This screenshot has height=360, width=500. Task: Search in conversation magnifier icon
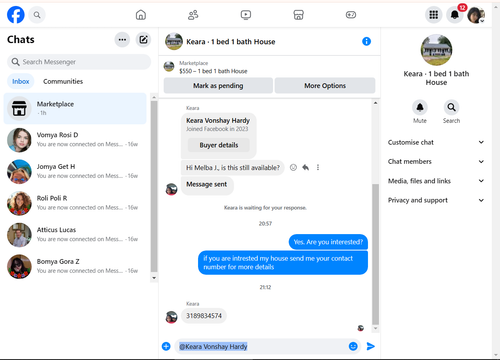tap(451, 107)
